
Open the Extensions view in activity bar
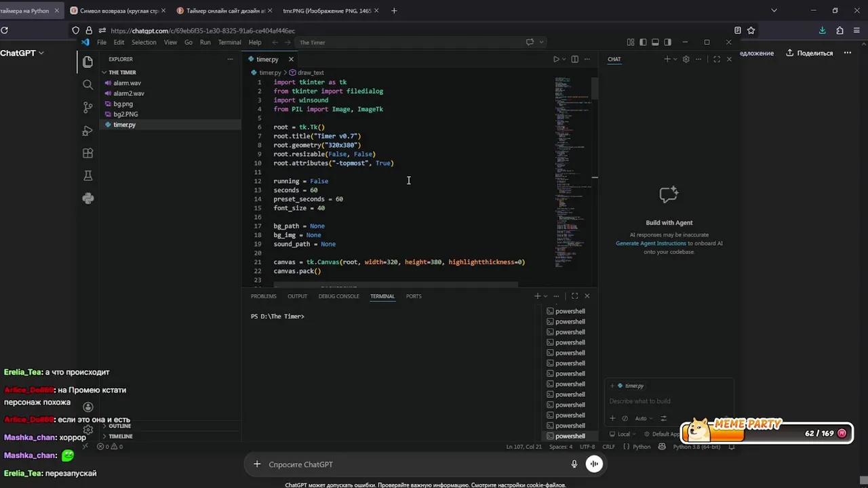click(87, 153)
